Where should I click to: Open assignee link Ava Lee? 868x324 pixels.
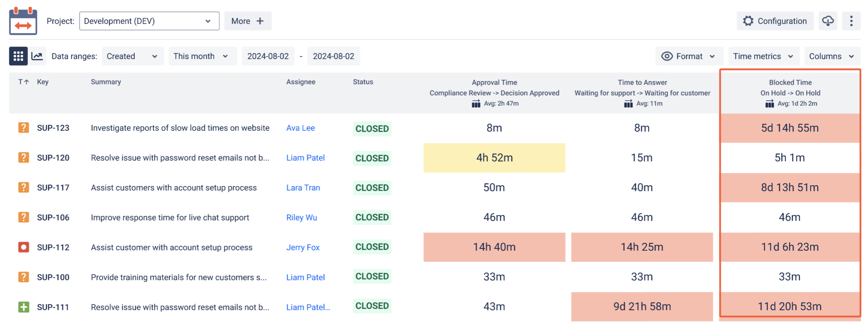pos(300,128)
